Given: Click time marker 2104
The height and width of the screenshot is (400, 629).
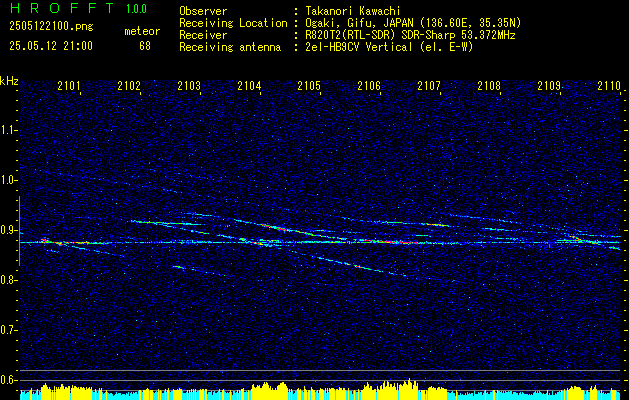Looking at the screenshot, I should coord(249,86).
